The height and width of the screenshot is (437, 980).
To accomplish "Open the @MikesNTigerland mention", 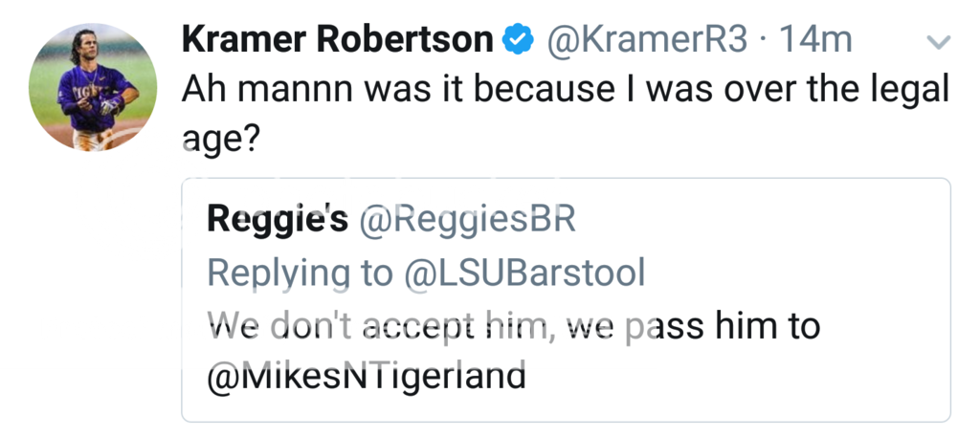I will click(367, 376).
